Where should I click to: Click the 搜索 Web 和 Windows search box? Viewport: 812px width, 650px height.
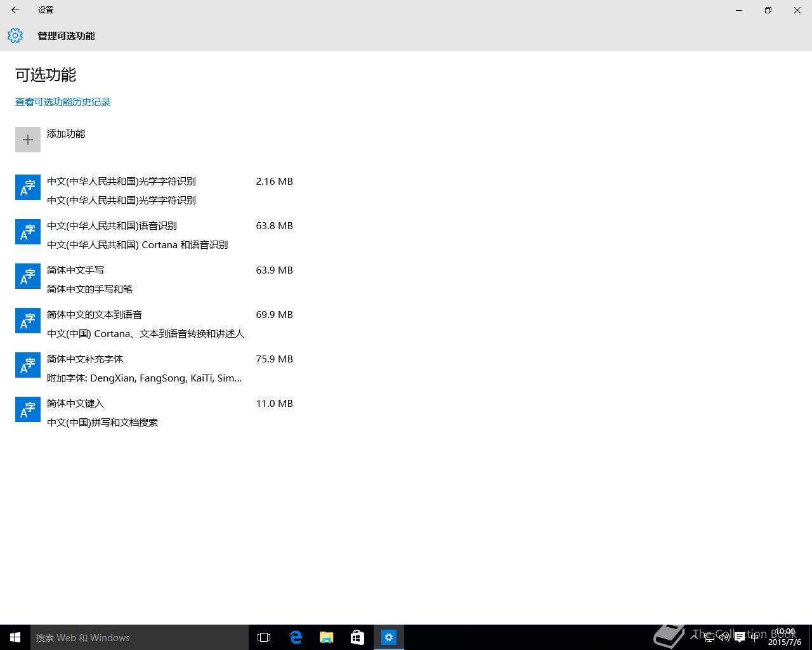point(140,637)
